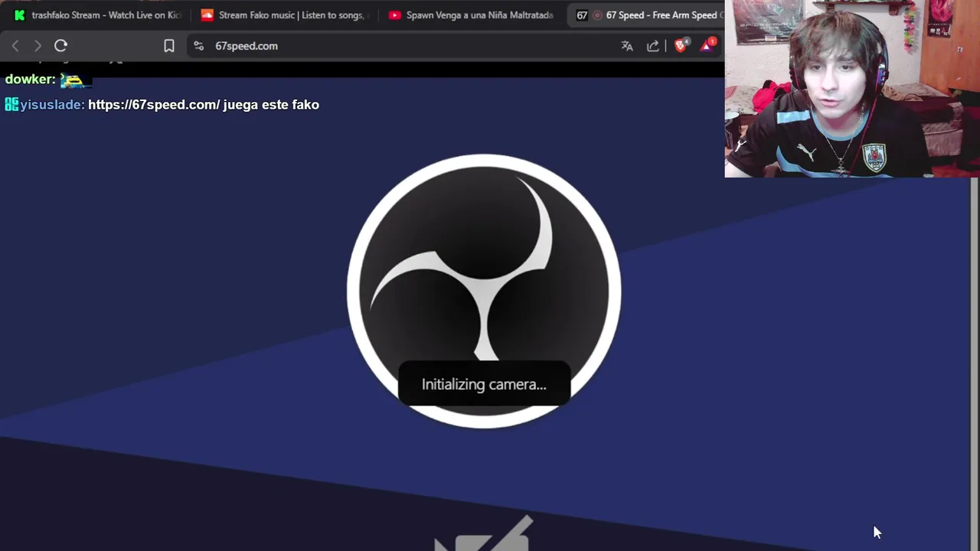This screenshot has height=551, width=980.
Task: Click the recording indicator on 67 Speed tab
Action: pyautogui.click(x=598, y=15)
